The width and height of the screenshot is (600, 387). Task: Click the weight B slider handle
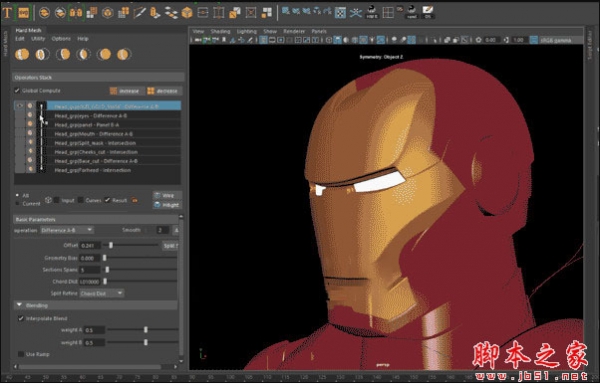pyautogui.click(x=145, y=342)
